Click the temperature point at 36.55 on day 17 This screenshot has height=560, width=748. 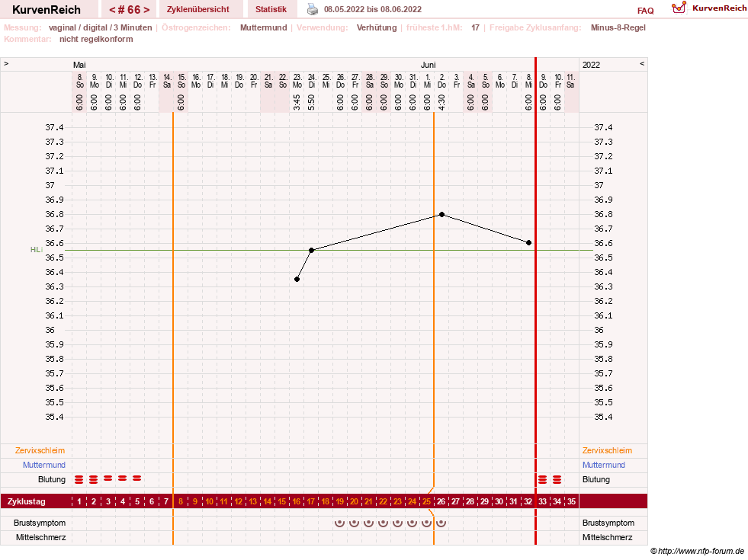pos(312,250)
